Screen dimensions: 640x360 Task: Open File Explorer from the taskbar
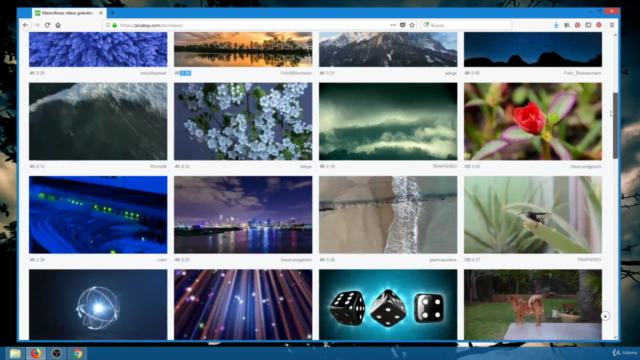(15, 353)
